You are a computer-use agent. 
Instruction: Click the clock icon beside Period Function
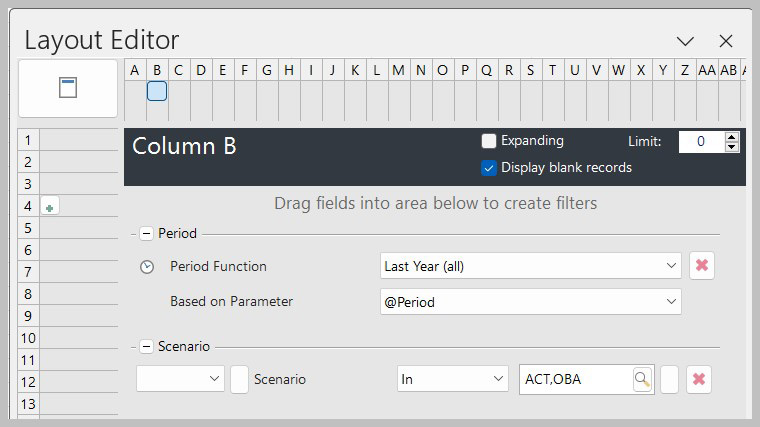tap(147, 267)
